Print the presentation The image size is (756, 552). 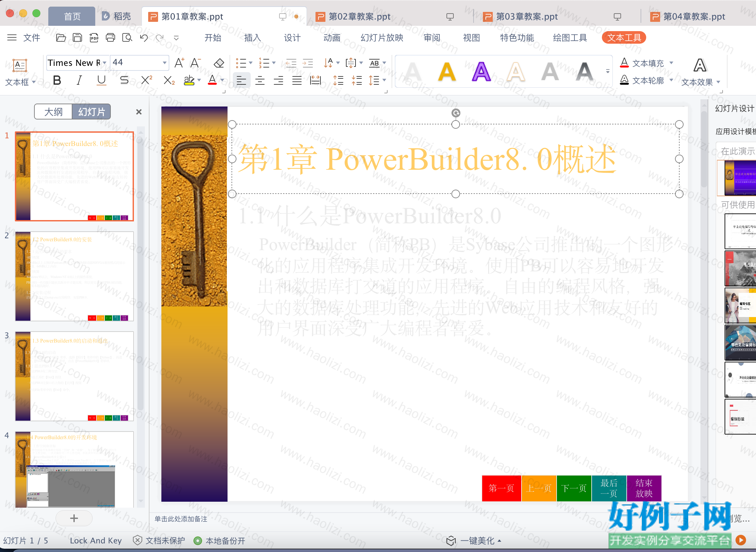110,38
